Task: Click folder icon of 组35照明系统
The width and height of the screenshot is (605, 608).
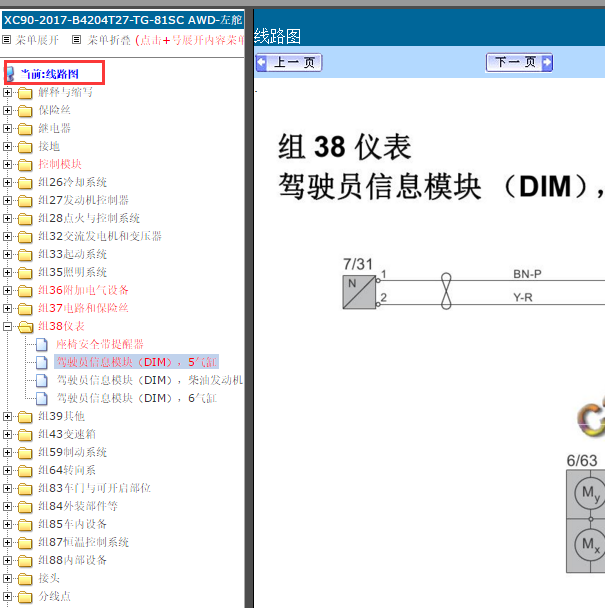Action: click(x=25, y=273)
